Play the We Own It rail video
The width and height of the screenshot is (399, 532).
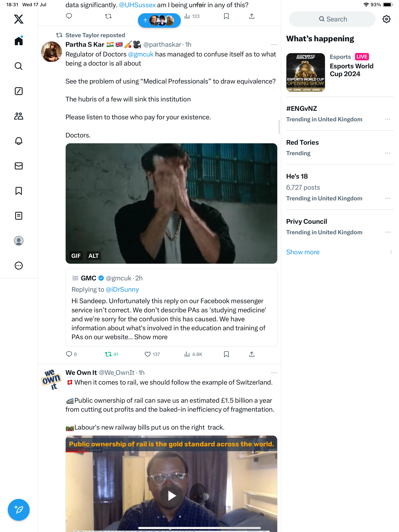click(171, 496)
